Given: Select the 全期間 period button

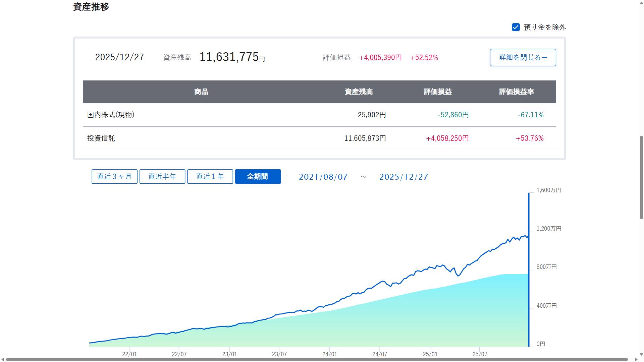Looking at the screenshot, I should [258, 177].
